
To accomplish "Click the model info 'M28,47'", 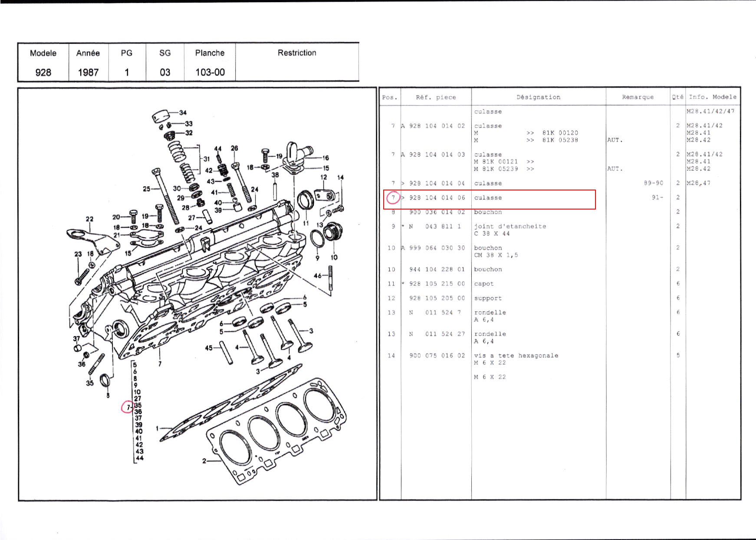I will 698,183.
